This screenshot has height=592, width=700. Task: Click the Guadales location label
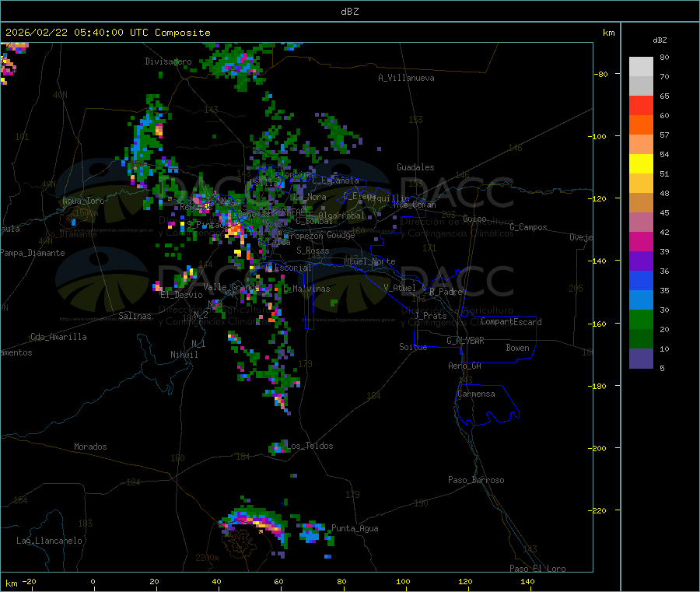click(415, 167)
